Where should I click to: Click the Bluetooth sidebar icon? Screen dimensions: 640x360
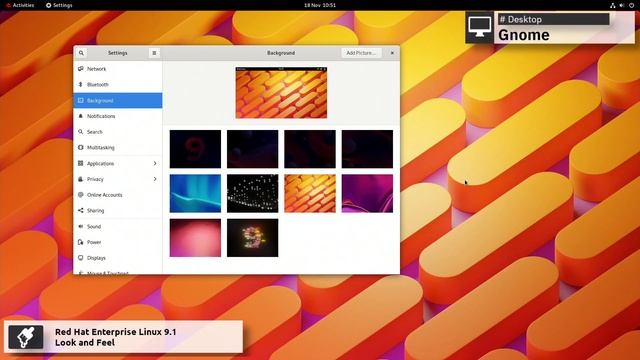80,84
